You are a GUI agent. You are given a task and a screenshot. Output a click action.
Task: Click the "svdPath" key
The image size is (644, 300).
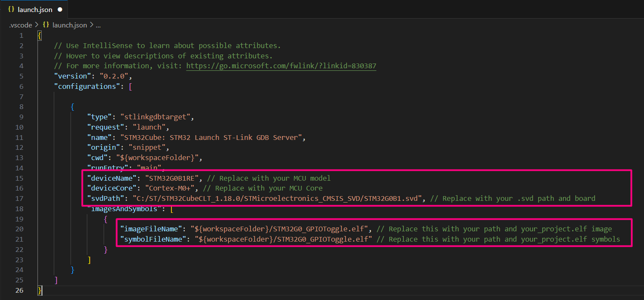104,198
